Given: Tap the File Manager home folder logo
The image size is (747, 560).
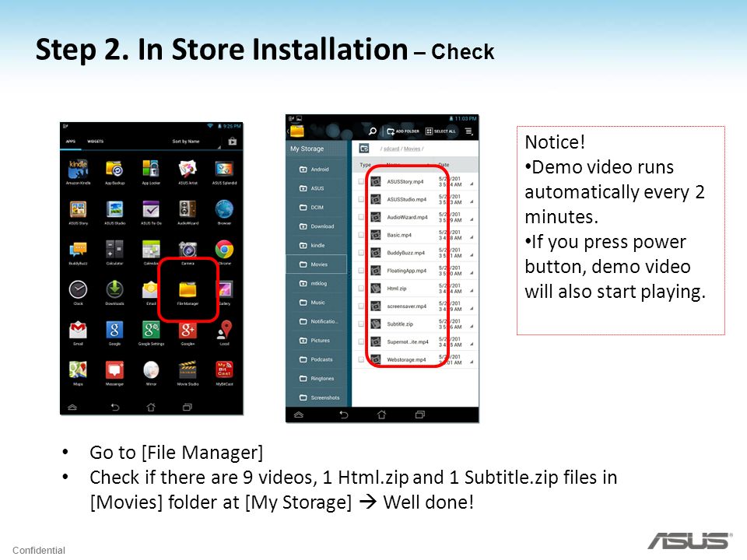Looking at the screenshot, I should point(296,131).
